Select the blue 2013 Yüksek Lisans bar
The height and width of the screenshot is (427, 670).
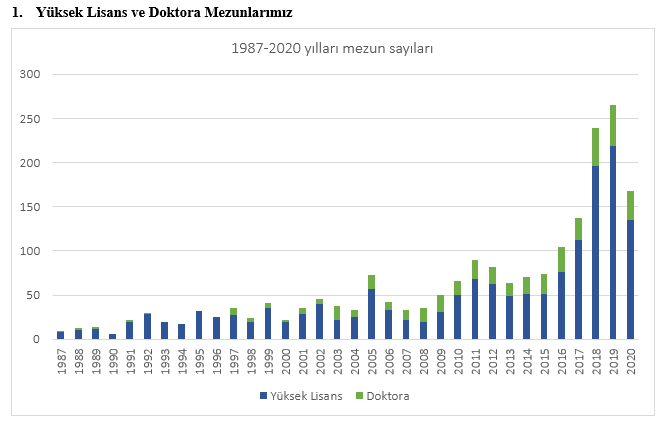pyautogui.click(x=509, y=318)
